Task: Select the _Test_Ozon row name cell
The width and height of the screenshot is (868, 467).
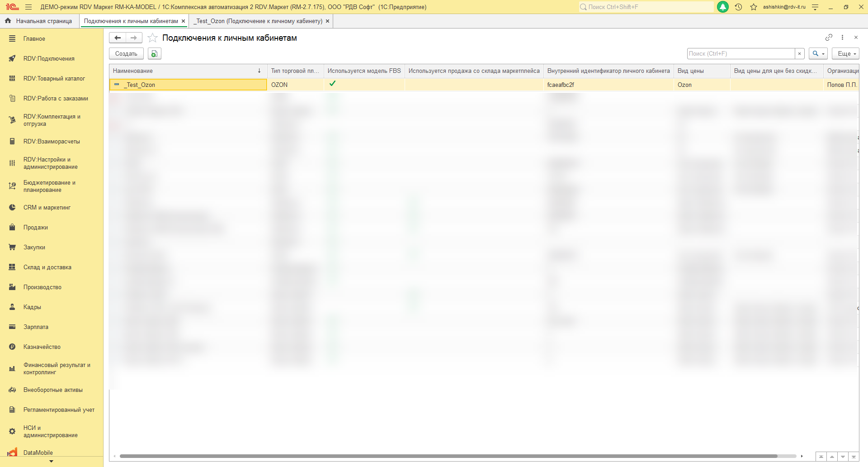Action: 188,85
